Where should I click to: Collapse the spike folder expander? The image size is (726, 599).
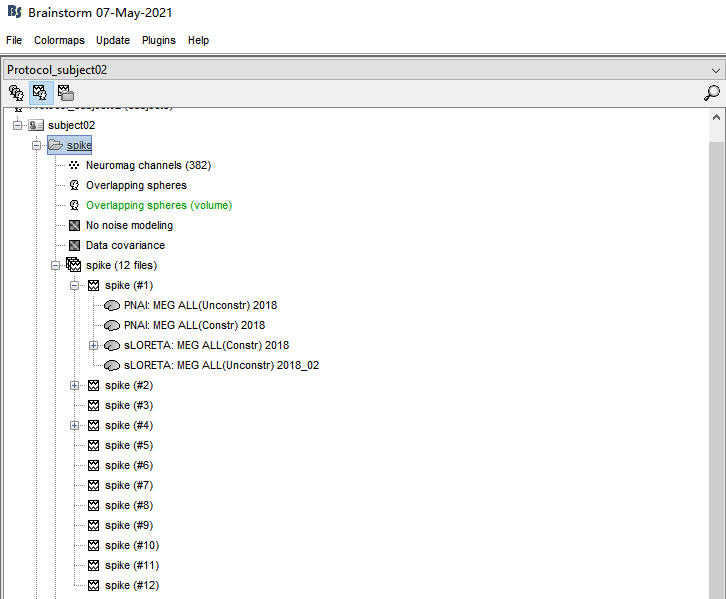(x=37, y=145)
